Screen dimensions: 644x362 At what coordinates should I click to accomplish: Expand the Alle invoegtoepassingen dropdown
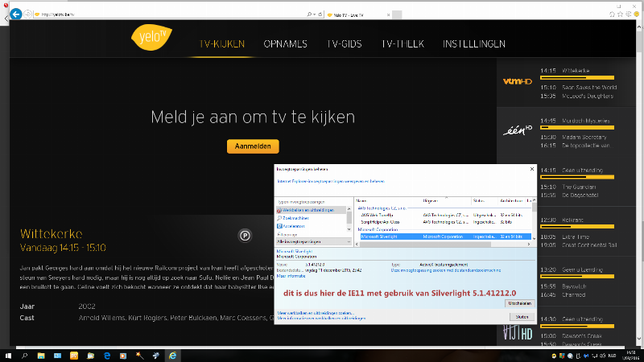tap(313, 241)
